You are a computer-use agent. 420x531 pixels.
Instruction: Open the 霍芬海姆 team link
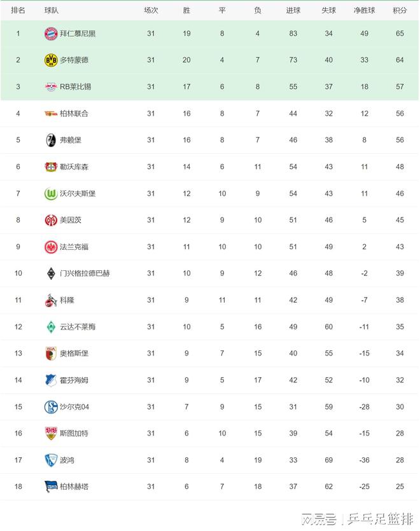point(74,380)
